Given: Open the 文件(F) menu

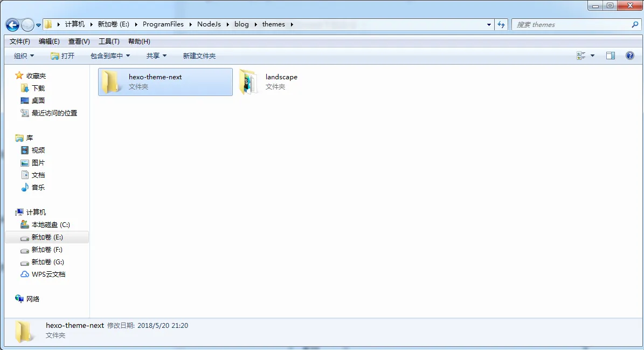Looking at the screenshot, I should coord(20,42).
